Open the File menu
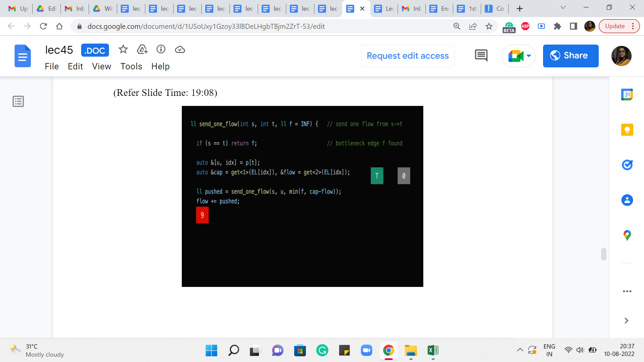The height and width of the screenshot is (362, 644). click(52, 66)
